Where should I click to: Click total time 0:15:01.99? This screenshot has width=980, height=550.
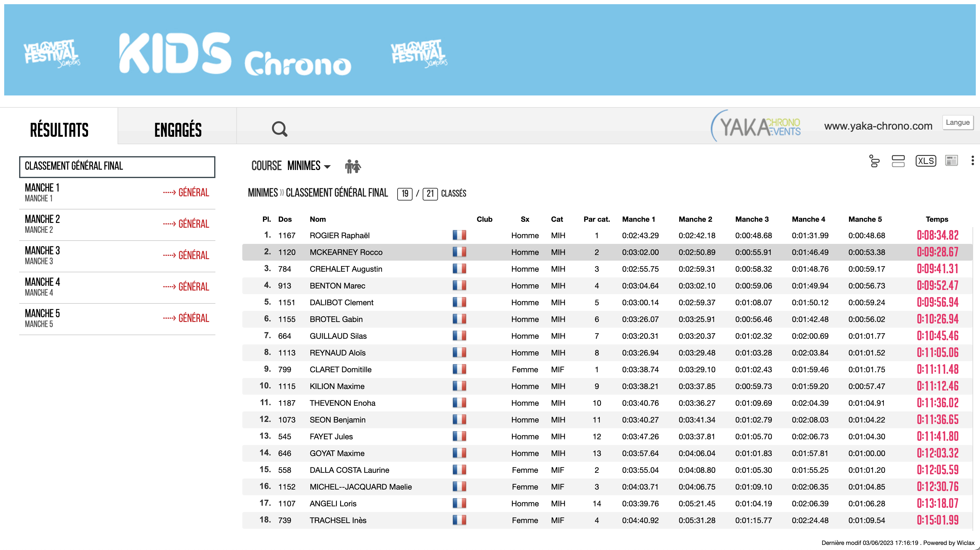(938, 520)
